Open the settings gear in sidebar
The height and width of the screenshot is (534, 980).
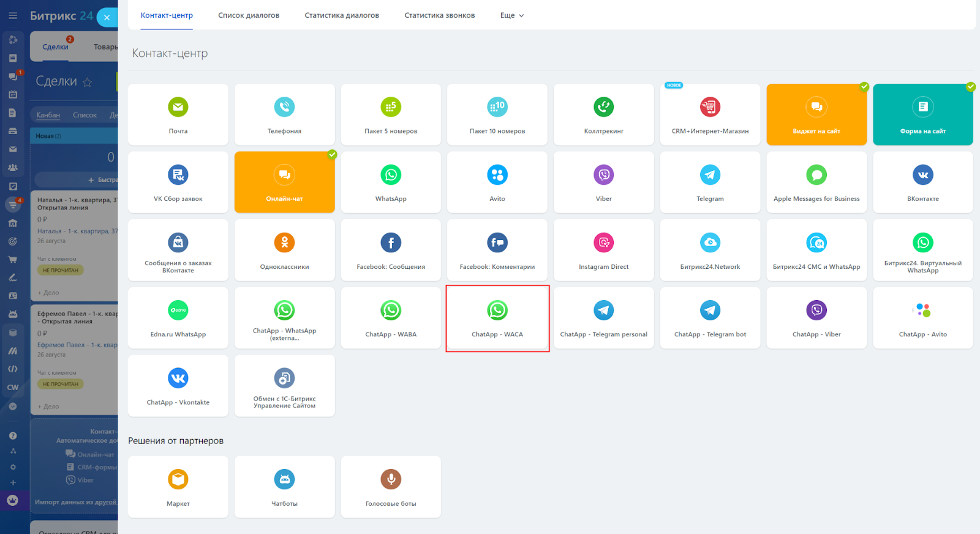click(13, 467)
